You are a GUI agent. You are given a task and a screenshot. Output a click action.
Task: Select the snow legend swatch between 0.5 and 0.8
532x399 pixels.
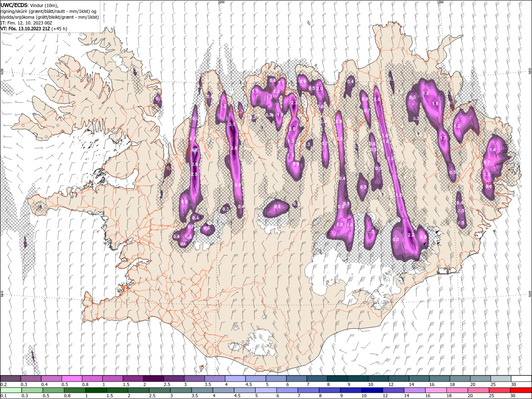71,379
